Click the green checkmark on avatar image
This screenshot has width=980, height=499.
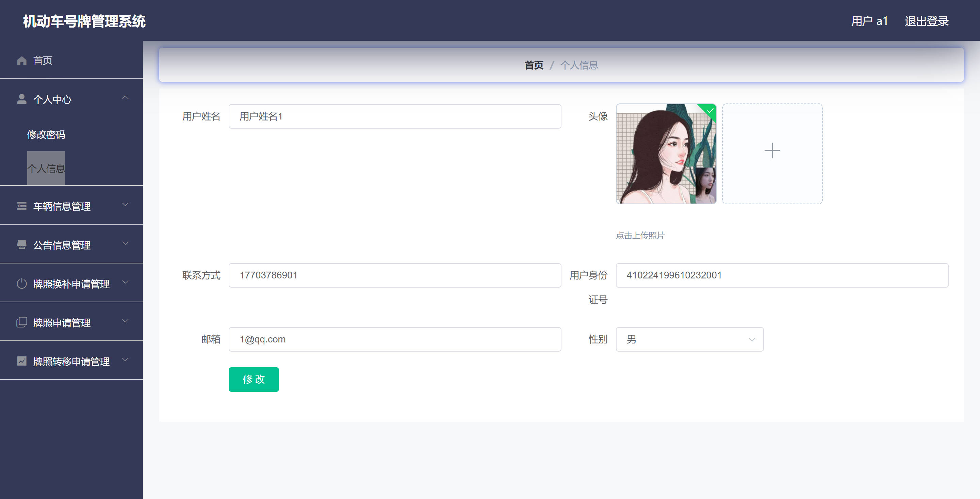[x=710, y=111]
